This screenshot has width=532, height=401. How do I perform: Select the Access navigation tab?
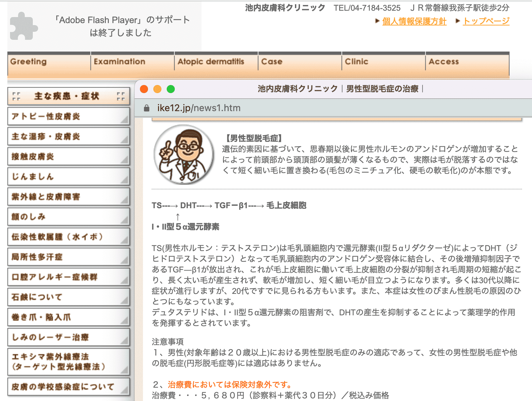[467, 62]
